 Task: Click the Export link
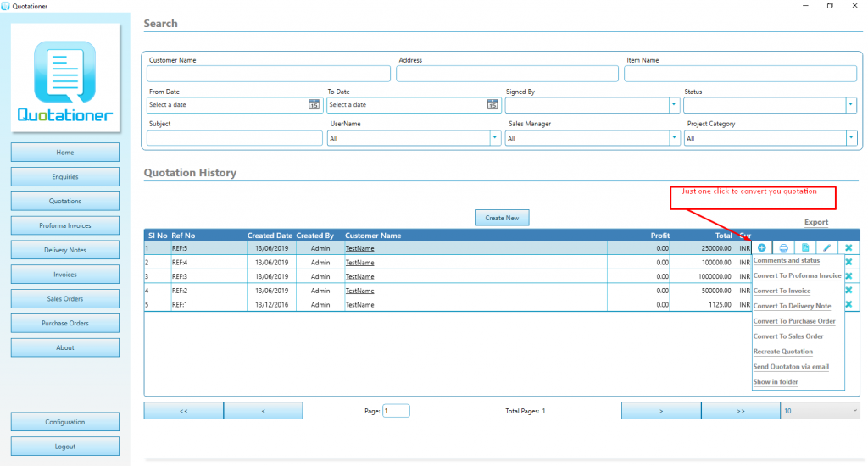click(x=816, y=222)
